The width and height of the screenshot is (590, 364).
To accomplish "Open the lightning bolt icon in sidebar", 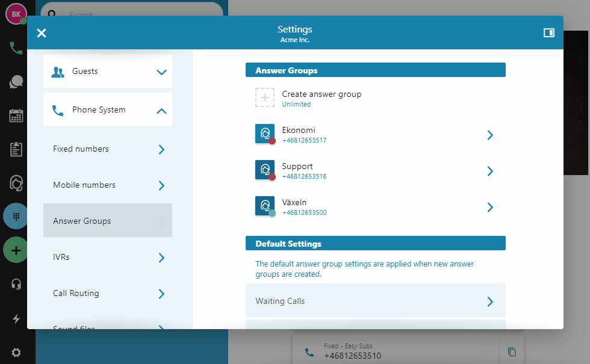I will [x=16, y=319].
